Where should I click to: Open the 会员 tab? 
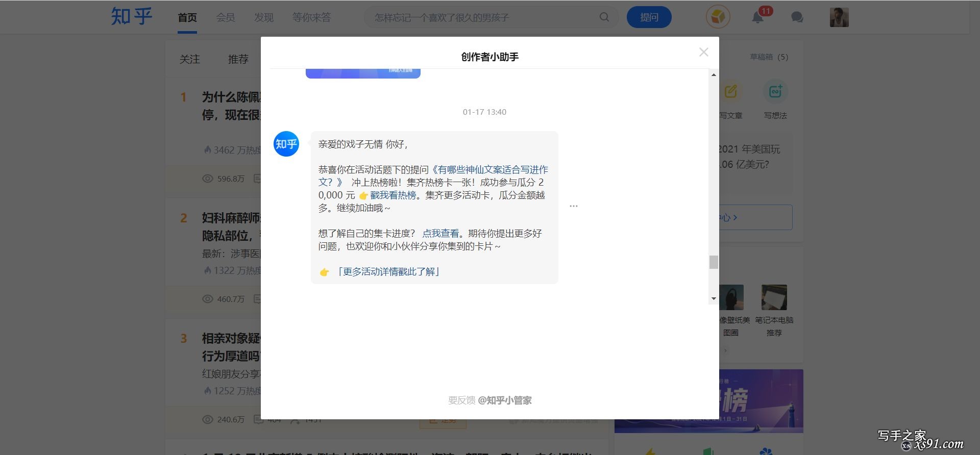(x=226, y=17)
